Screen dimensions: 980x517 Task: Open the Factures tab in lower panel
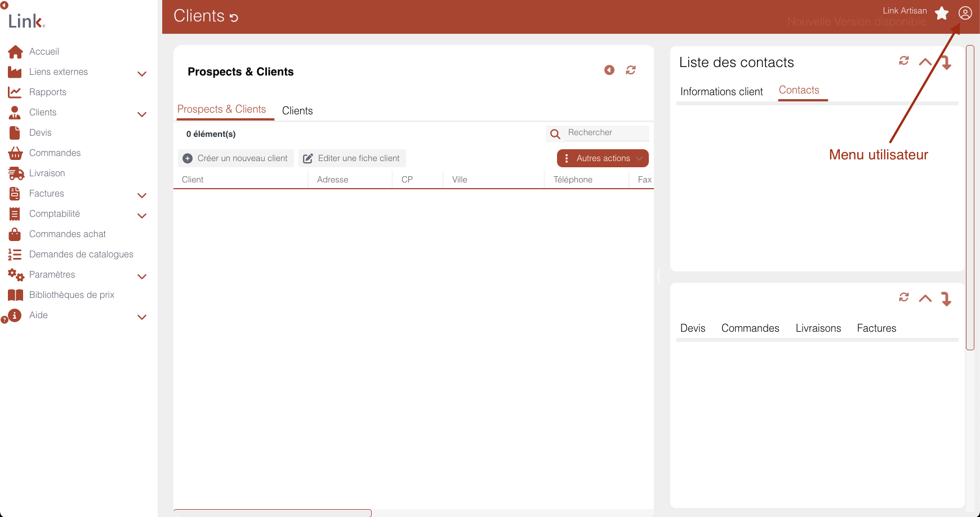click(x=876, y=328)
